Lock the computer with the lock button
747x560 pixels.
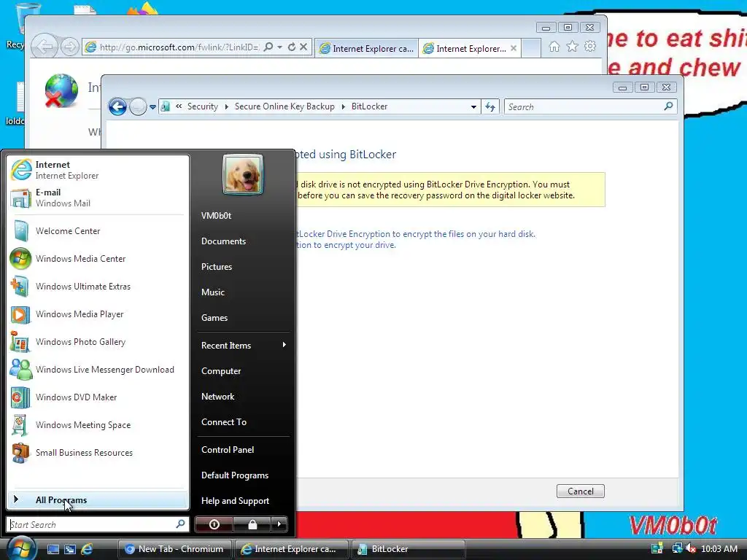point(252,524)
